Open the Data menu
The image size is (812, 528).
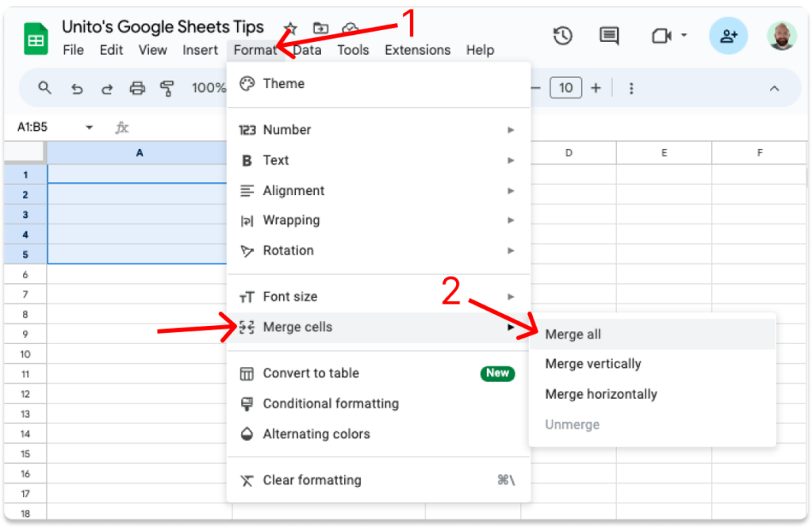[x=306, y=49]
